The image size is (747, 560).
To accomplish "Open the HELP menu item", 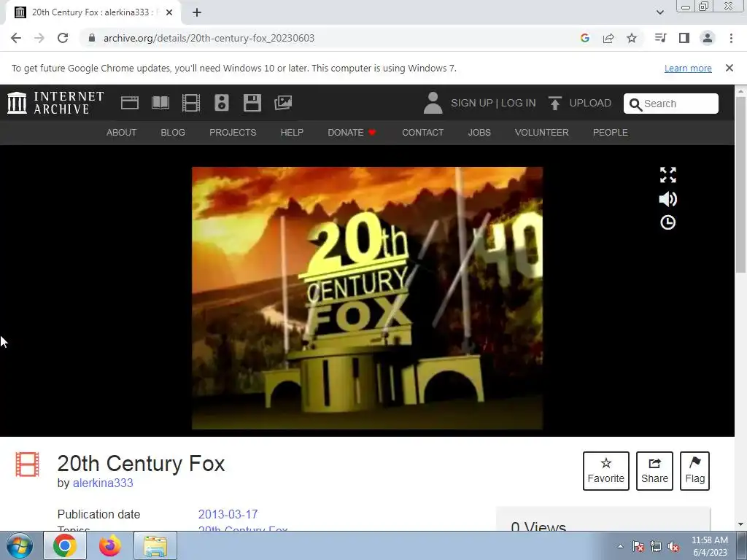I will point(292,133).
